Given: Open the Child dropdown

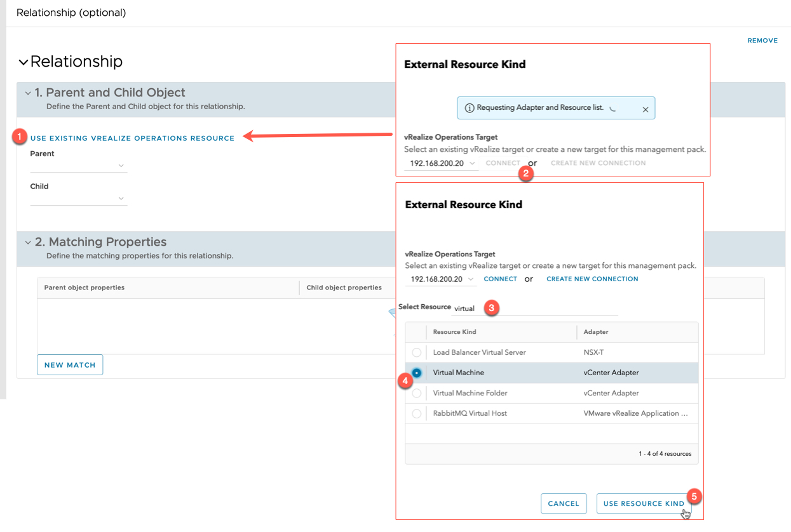Looking at the screenshot, I should 78,198.
